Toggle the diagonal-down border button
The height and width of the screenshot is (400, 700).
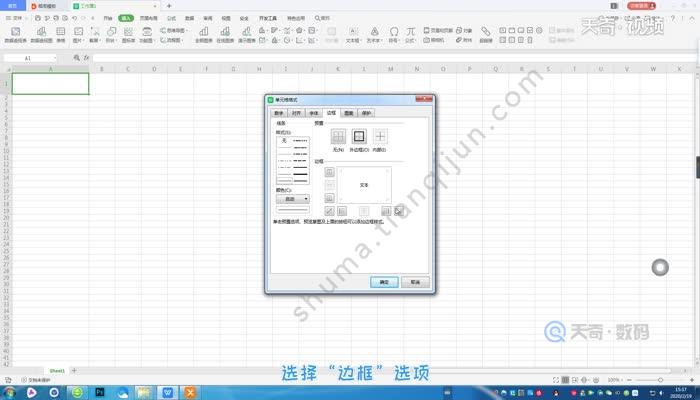pos(398,211)
